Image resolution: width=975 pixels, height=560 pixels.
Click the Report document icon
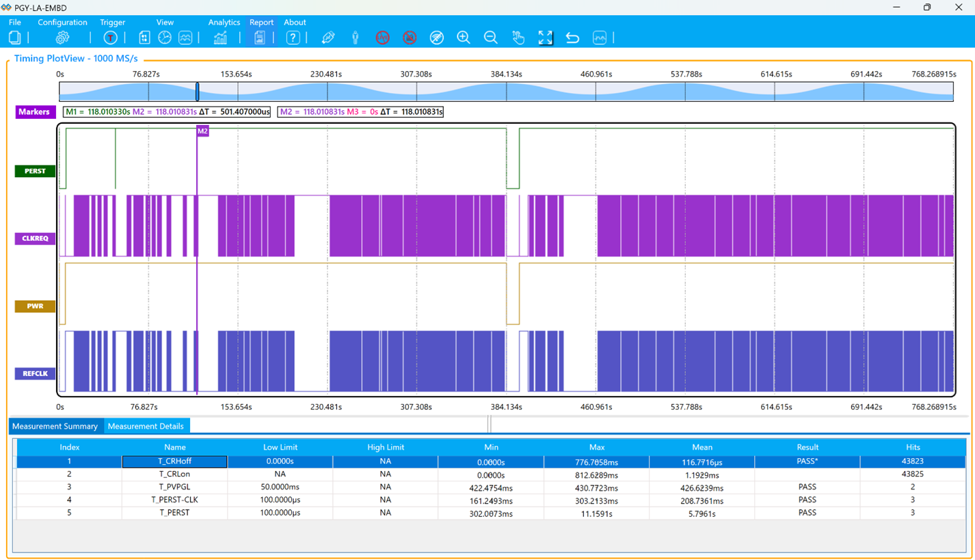[x=260, y=38]
